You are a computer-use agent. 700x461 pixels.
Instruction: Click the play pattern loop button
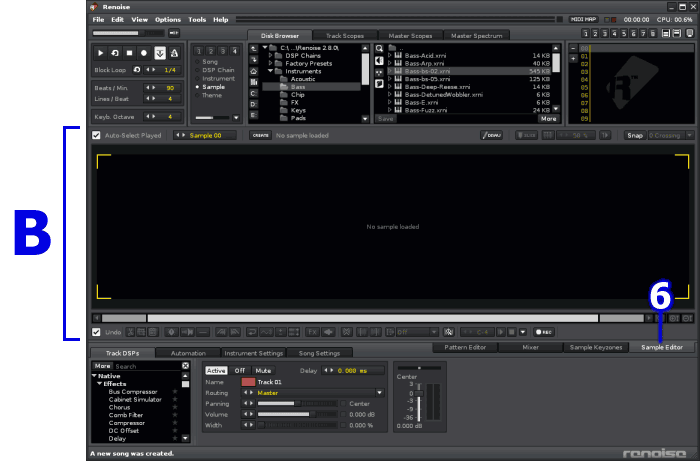click(x=115, y=53)
